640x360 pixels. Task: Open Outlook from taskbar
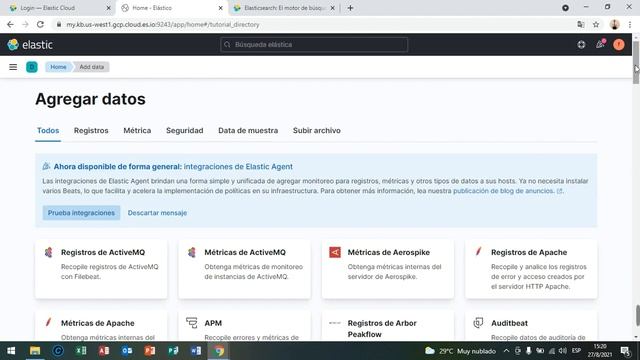pyautogui.click(x=127, y=351)
